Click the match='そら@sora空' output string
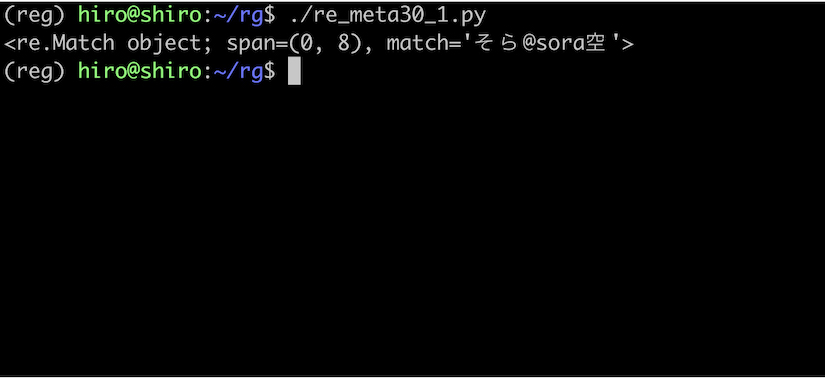Viewport: 825px width, 378px height. pos(504,43)
